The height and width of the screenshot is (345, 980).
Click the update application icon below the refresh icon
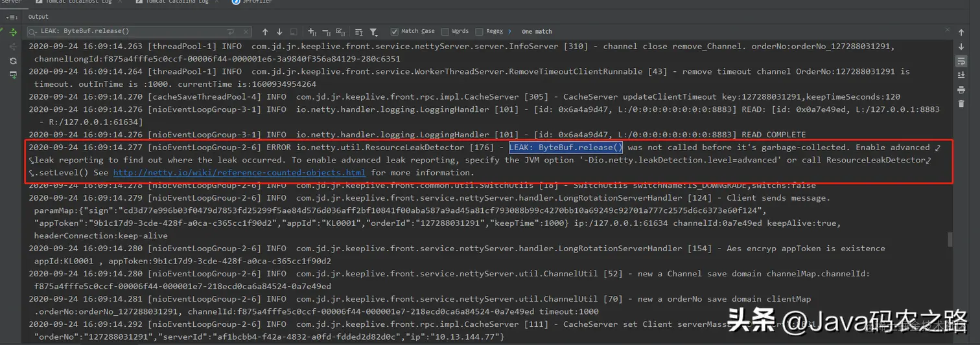coord(13,75)
